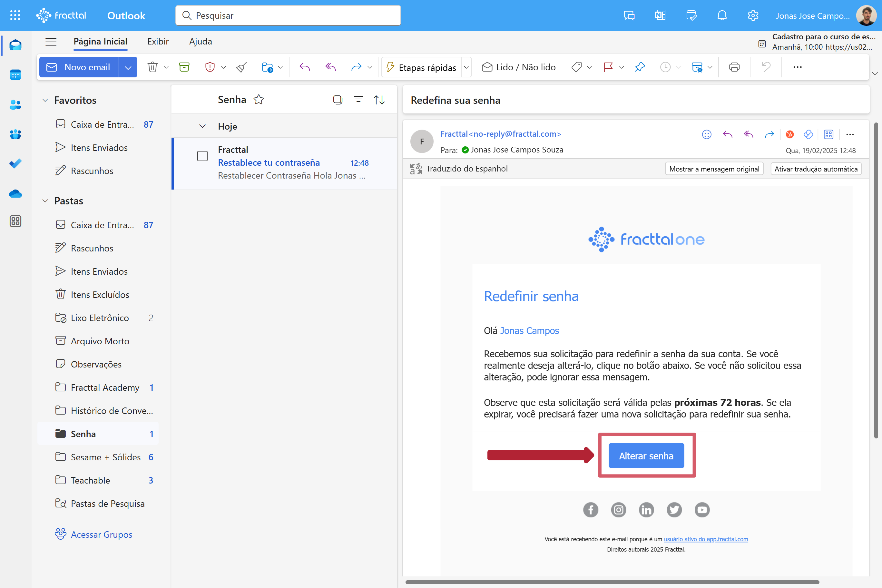This screenshot has width=882, height=588.
Task: Open the YouTube social icon
Action: 702,510
